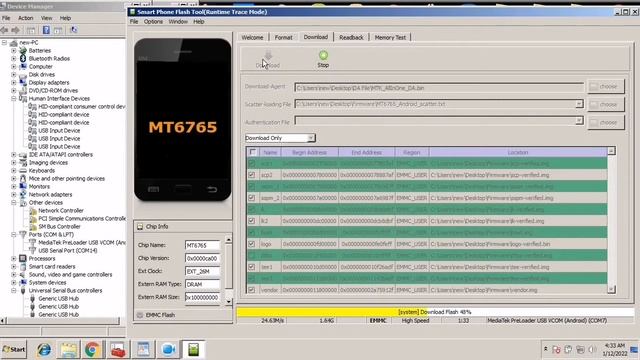
Task: Open Chrome from the taskbar
Action: pyautogui.click(x=93, y=350)
